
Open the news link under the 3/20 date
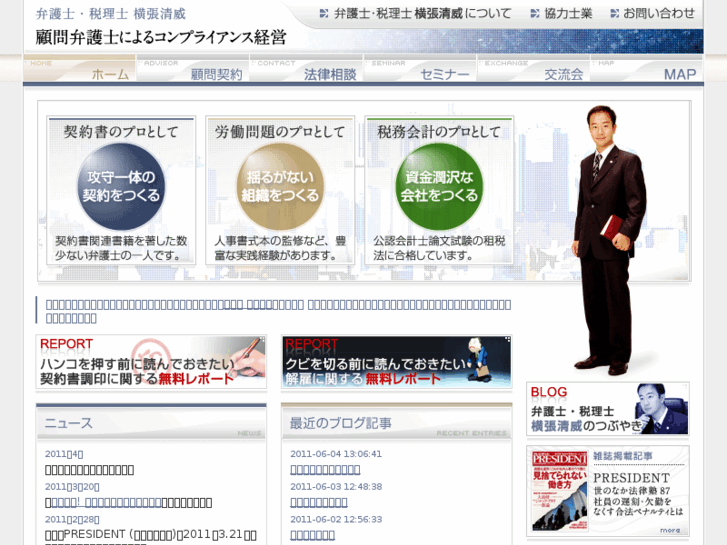106,502
